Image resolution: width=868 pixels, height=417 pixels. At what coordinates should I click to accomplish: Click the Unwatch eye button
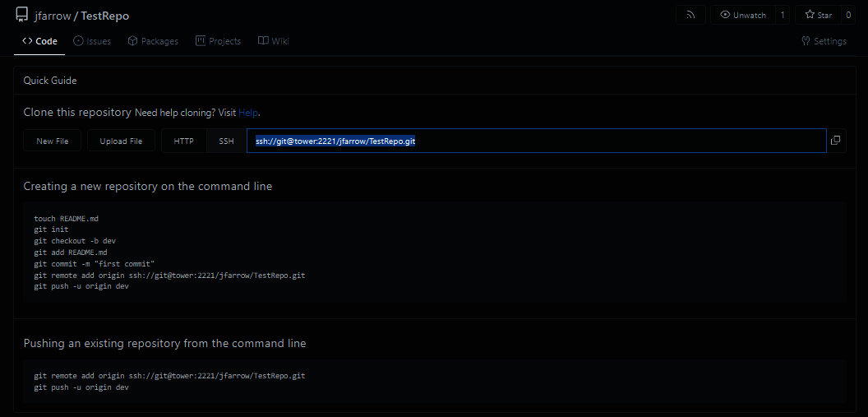pos(742,15)
